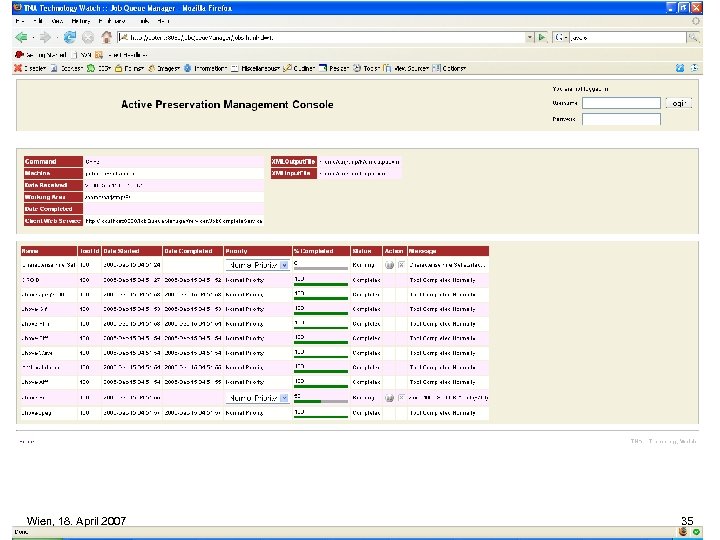Click the Username input field

[x=621, y=103]
